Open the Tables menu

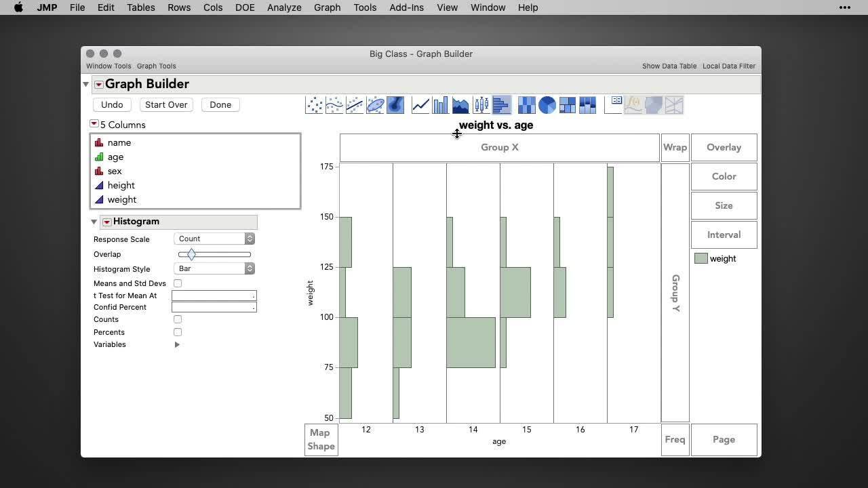[141, 7]
